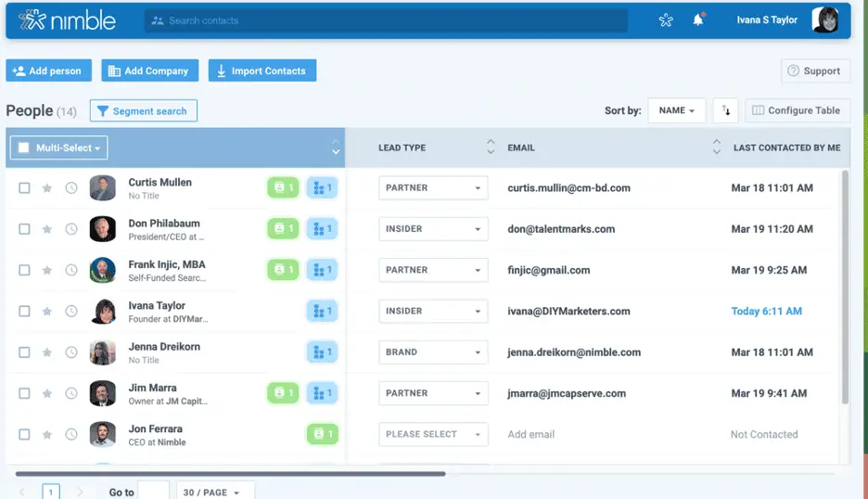Click blue badge icon for Ivana Taylor
868x499 pixels.
[321, 311]
